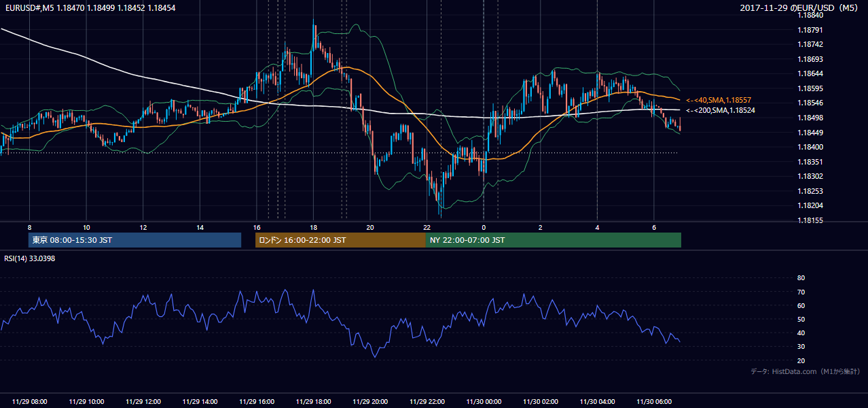Image resolution: width=868 pixels, height=408 pixels.
Task: Click the RSI scale value 50
Action: point(801,319)
